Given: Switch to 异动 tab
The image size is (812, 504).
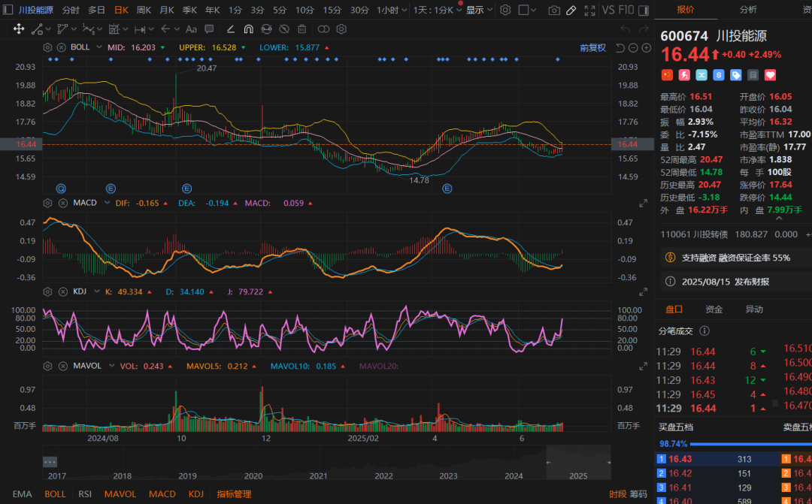Looking at the screenshot, I should click(x=754, y=309).
